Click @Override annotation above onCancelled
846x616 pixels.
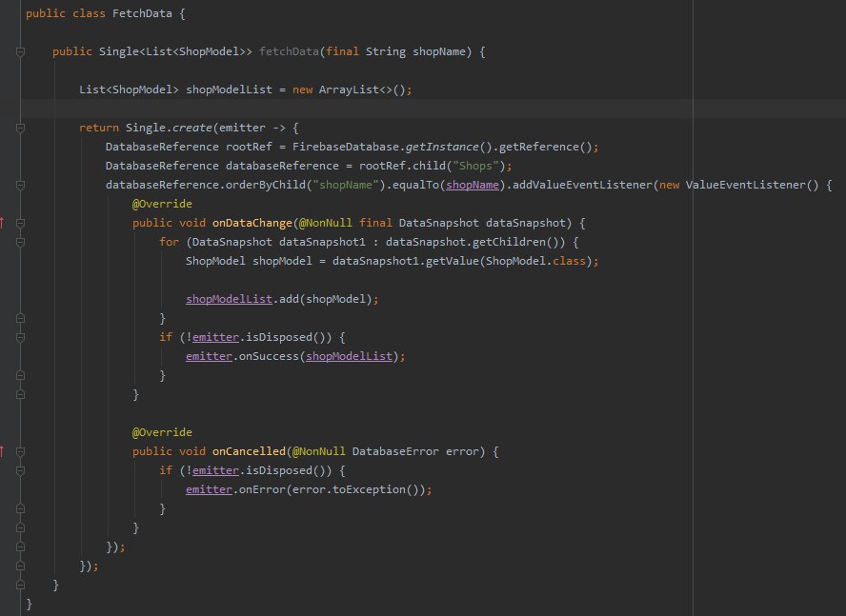tap(162, 432)
